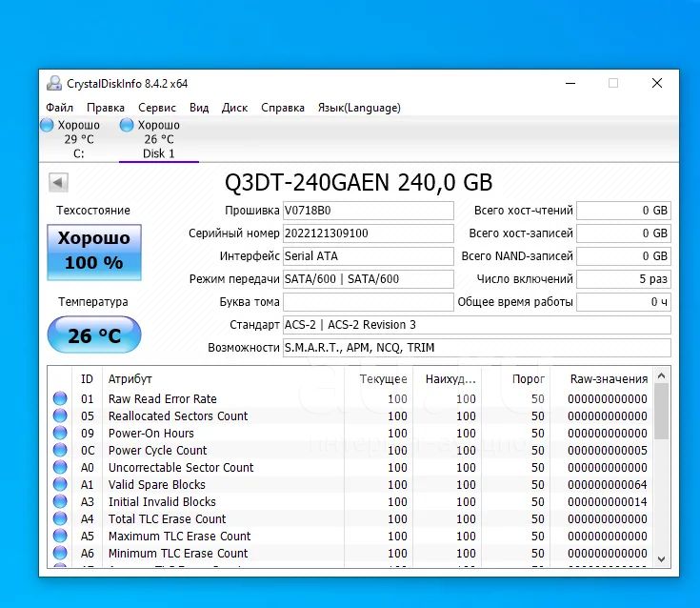
Task: Click the 26 °C temperature button
Action: [x=94, y=334]
